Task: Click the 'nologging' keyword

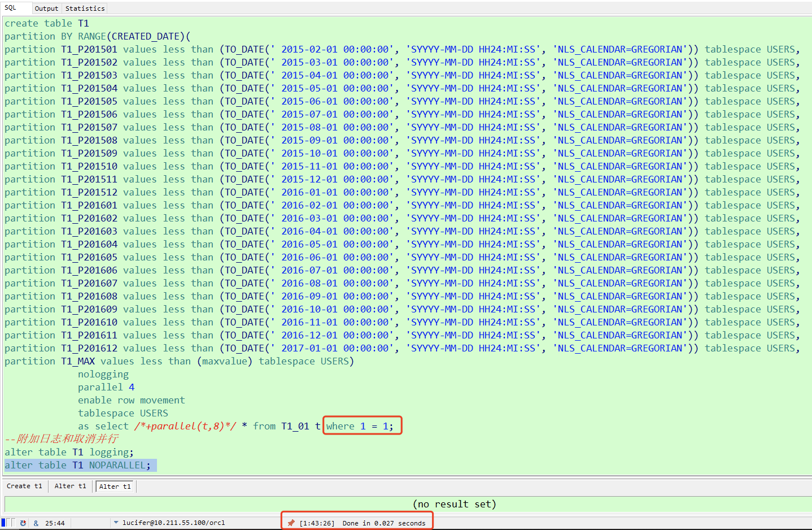Action: 103,374
